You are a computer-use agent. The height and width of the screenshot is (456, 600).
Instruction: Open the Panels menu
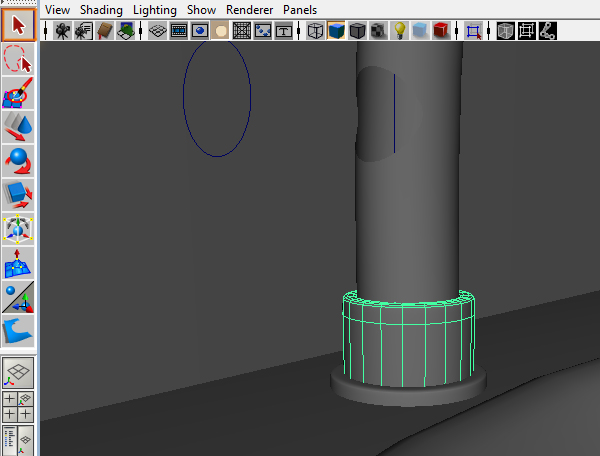point(300,10)
